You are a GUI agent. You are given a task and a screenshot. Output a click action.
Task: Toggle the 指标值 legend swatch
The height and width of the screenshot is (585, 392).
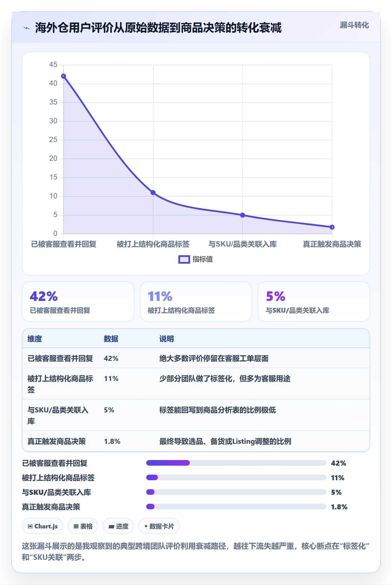184,259
